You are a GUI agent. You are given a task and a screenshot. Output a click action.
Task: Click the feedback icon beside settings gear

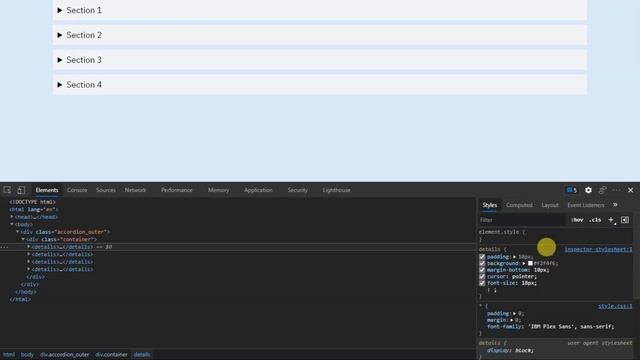pos(602,190)
